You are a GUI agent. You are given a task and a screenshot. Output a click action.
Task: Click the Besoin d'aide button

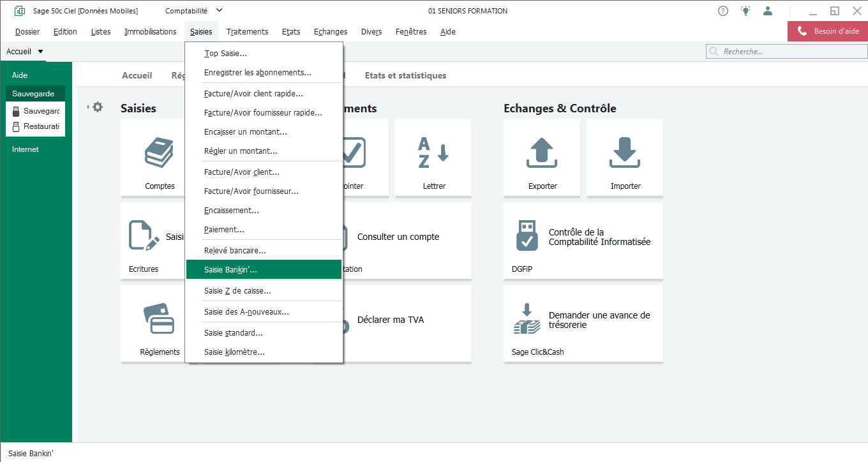coord(828,31)
